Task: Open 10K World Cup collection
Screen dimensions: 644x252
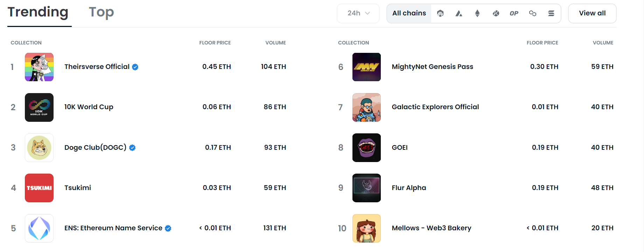Action: (89, 107)
